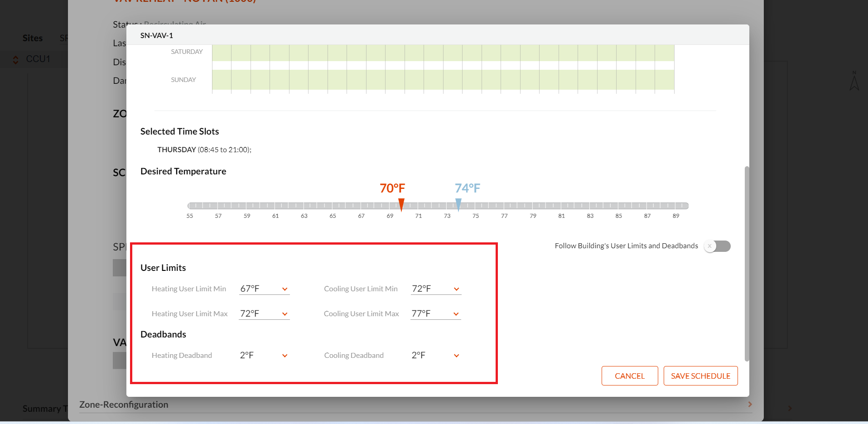Toggle Follow Building's User Limits and Deadbands switch
868x424 pixels.
pyautogui.click(x=717, y=246)
